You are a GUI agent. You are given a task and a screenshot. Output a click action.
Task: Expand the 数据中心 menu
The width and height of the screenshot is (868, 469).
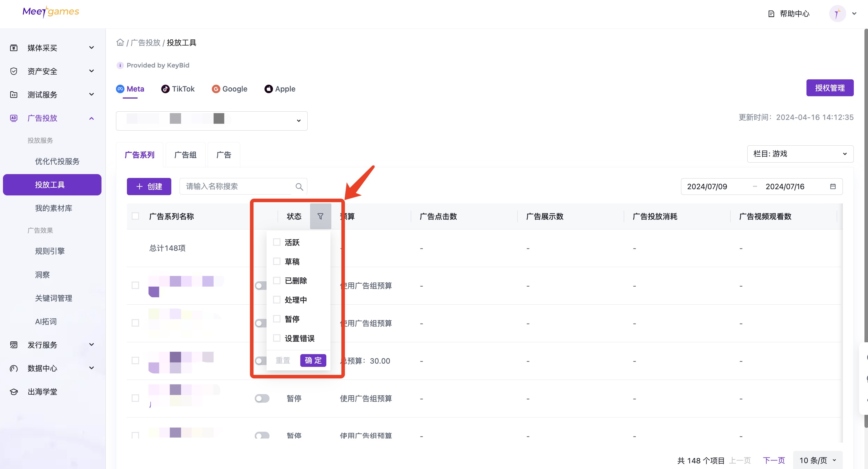[x=91, y=368]
